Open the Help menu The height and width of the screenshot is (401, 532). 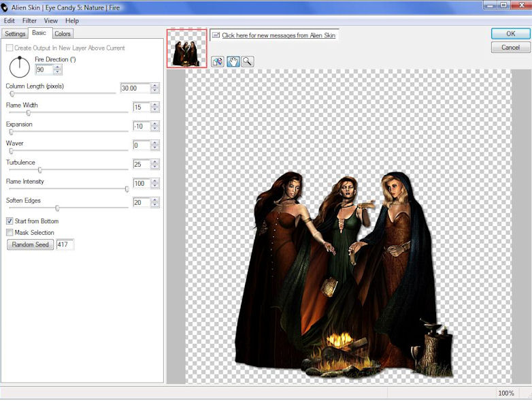tap(72, 20)
